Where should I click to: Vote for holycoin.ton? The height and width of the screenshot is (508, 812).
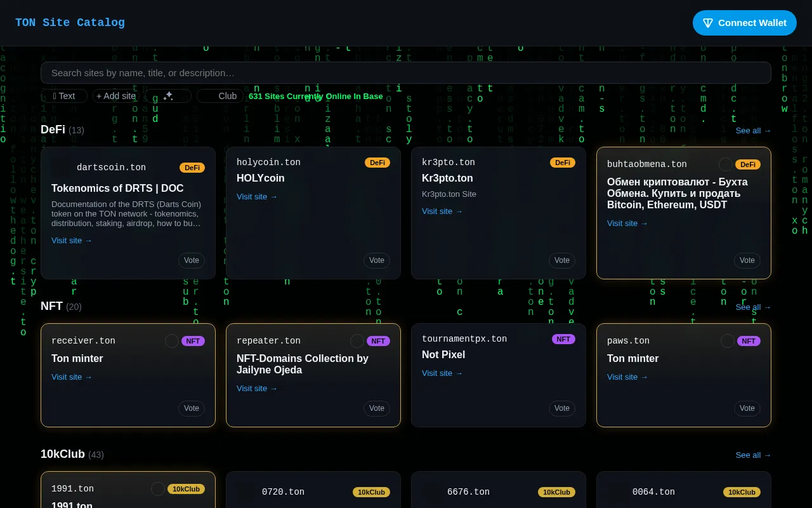(377, 260)
